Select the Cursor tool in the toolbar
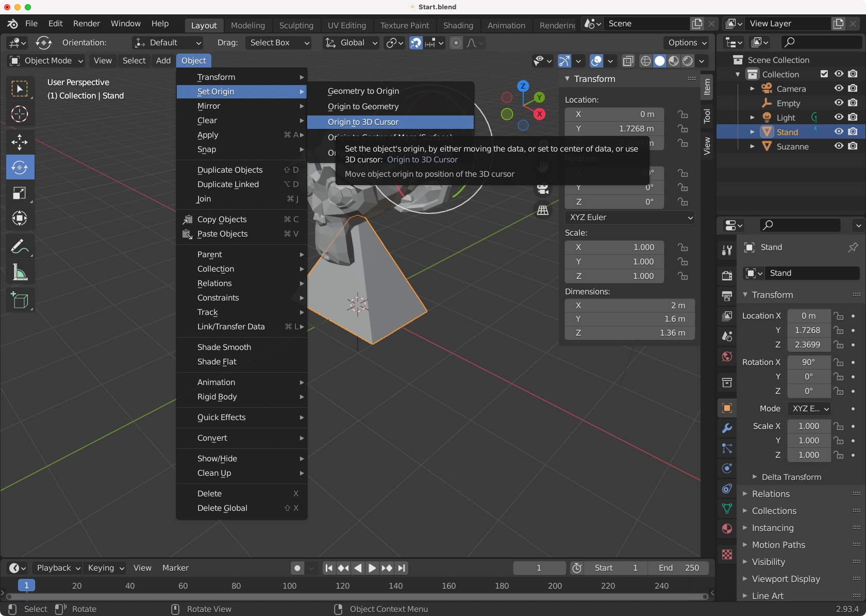 click(x=20, y=114)
